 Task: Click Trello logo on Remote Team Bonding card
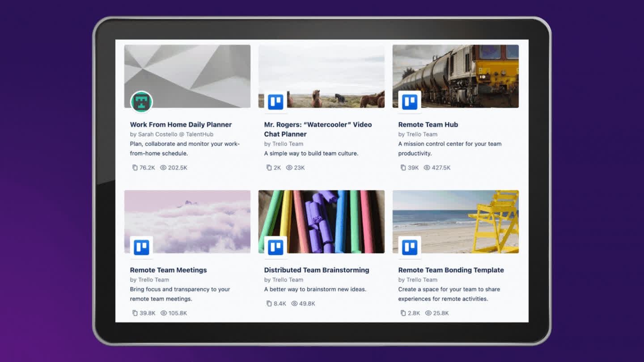click(410, 247)
